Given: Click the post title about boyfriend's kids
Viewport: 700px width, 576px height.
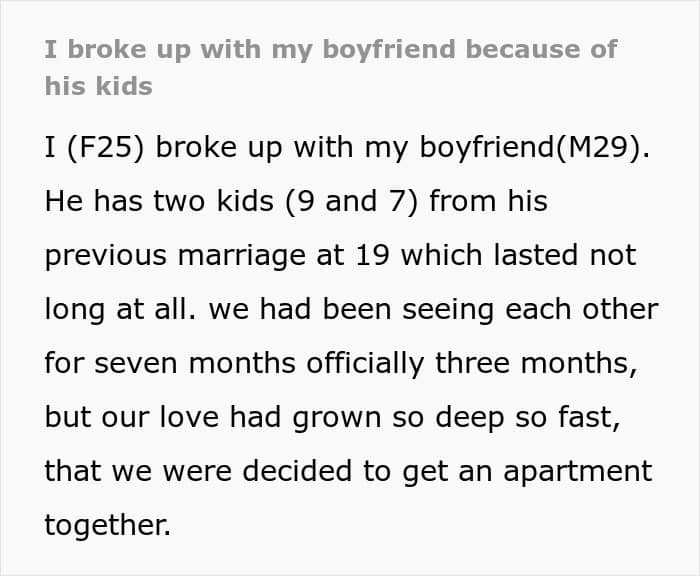Looking at the screenshot, I should pos(331,68).
